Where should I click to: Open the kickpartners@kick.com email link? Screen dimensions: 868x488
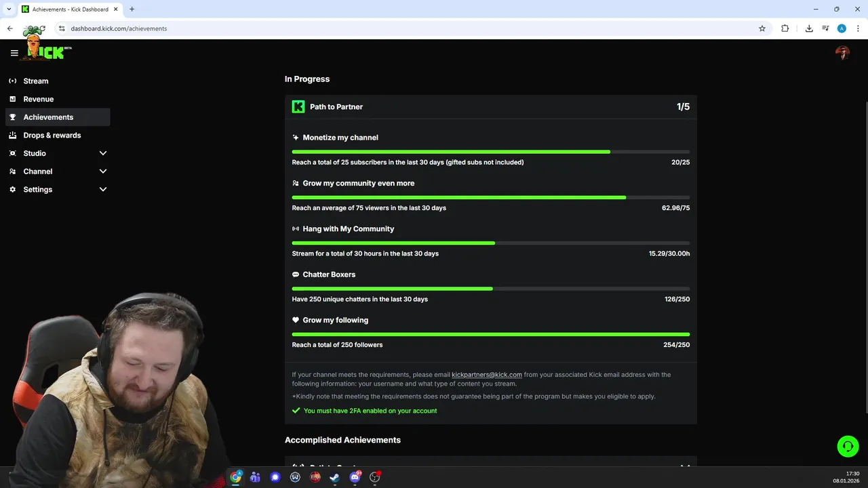click(487, 375)
